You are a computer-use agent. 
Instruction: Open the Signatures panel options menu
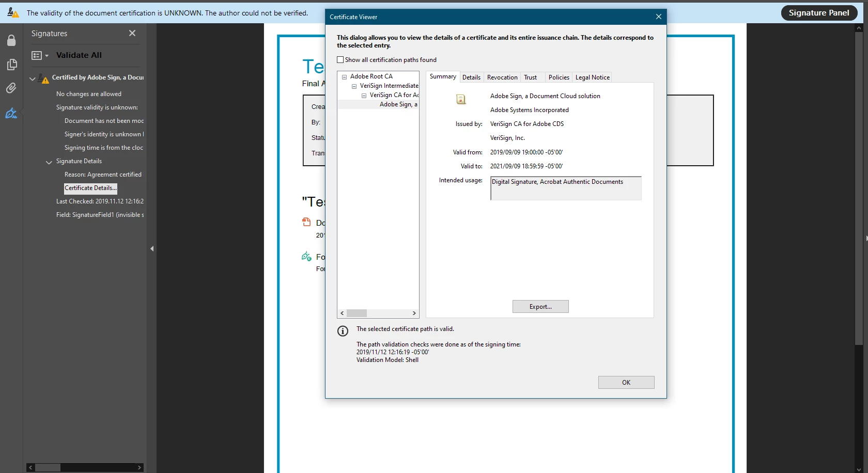[x=40, y=55]
